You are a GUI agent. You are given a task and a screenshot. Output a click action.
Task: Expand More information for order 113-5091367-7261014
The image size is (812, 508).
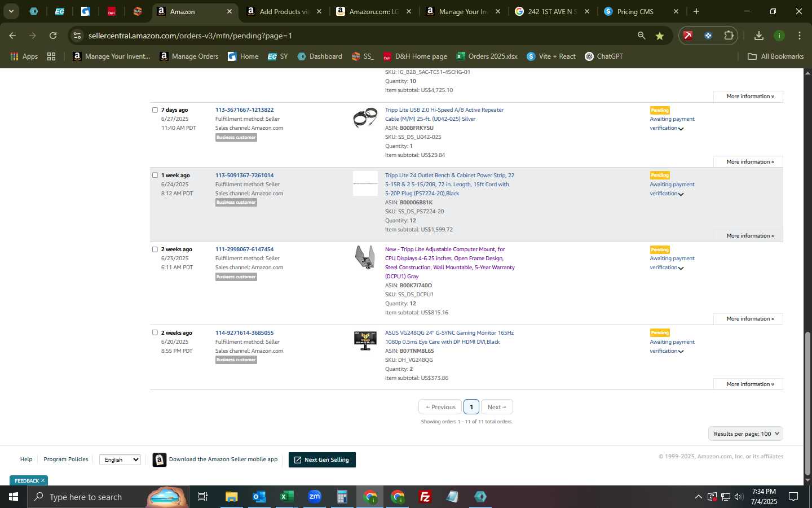pos(748,235)
